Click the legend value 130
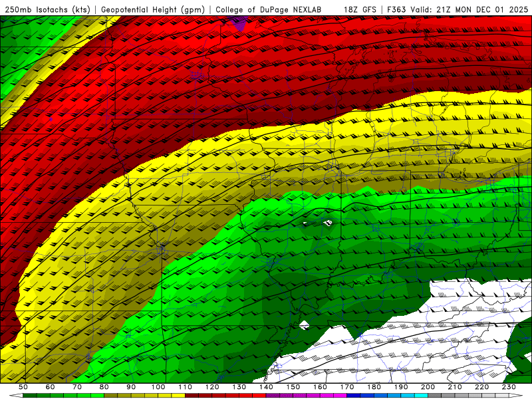Viewport: 532px width, 399px height. click(239, 387)
